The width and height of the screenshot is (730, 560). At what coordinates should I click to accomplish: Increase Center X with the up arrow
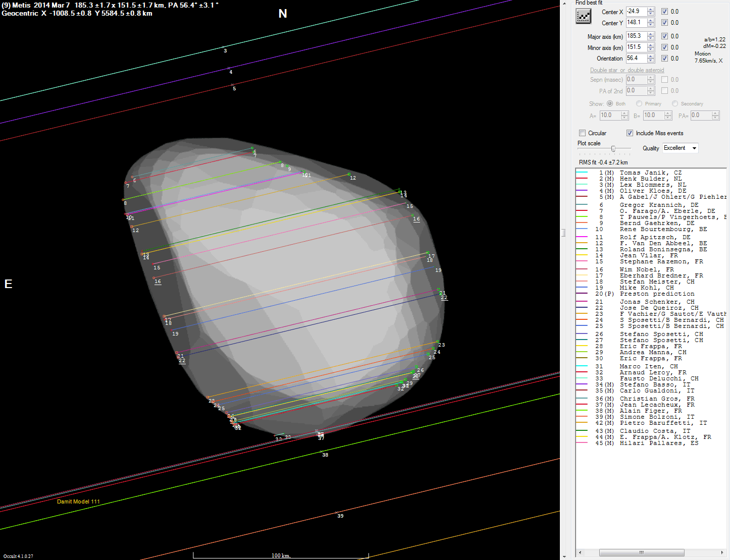[651, 9]
